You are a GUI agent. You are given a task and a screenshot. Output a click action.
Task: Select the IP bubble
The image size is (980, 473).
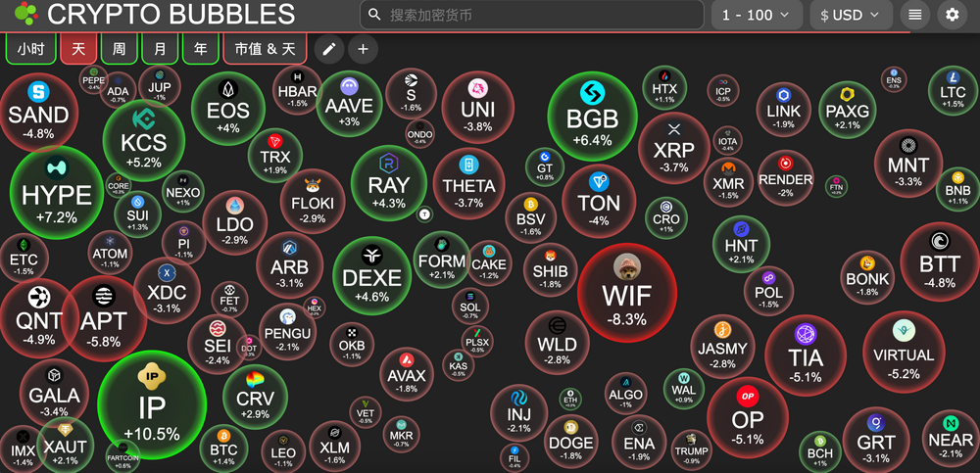(x=152, y=404)
